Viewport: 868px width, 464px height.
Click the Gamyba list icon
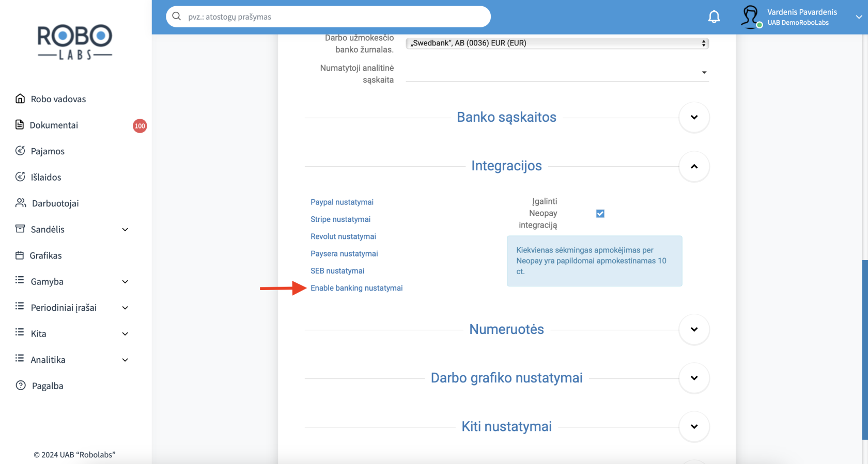tap(20, 280)
